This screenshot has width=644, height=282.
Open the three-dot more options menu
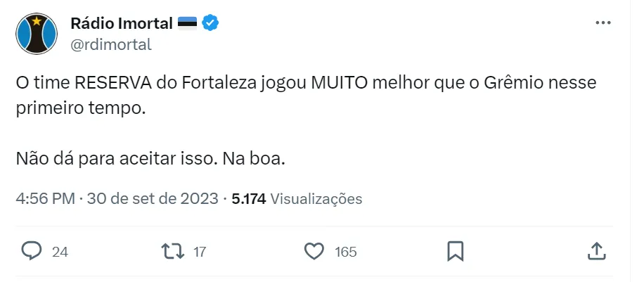click(603, 23)
